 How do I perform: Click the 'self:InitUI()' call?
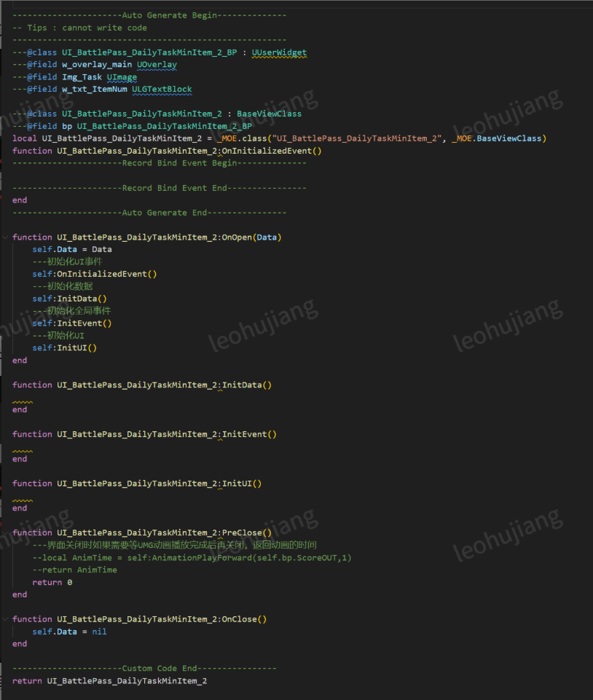64,347
